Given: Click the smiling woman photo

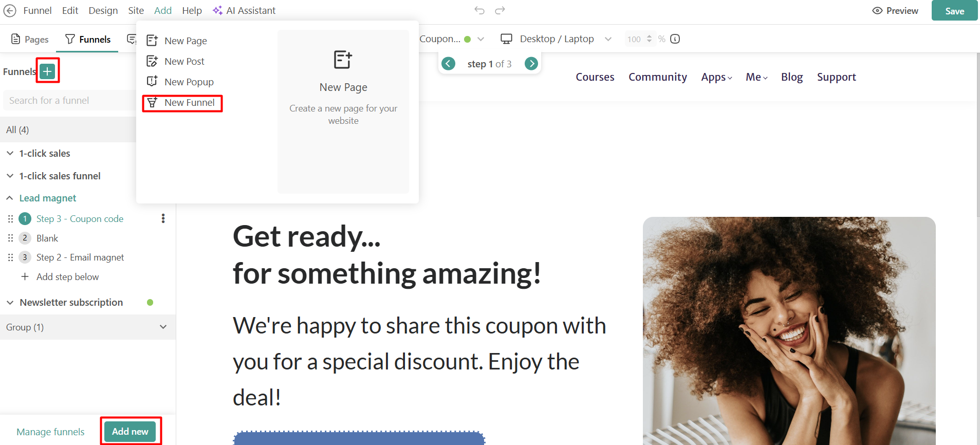Looking at the screenshot, I should click(789, 331).
